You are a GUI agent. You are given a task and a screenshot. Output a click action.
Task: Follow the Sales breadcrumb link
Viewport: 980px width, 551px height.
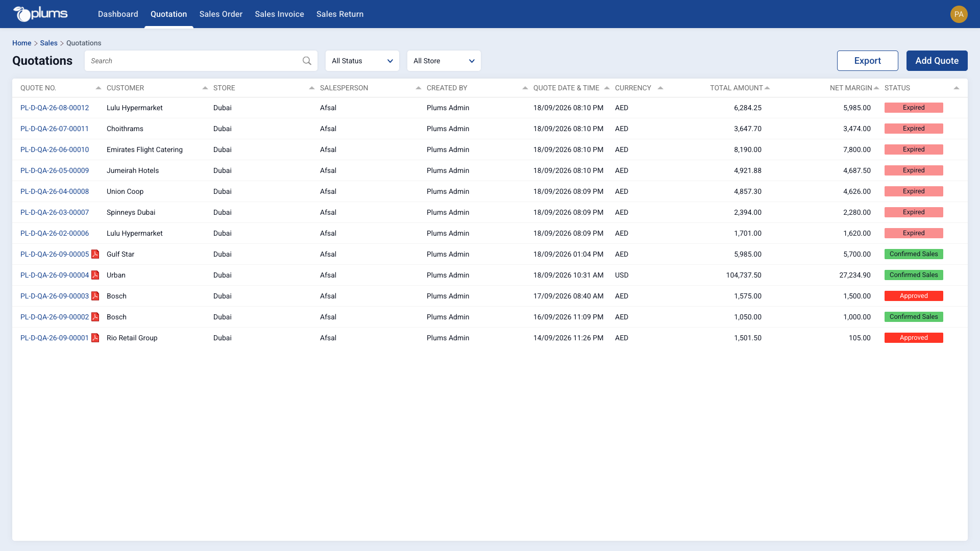(49, 43)
